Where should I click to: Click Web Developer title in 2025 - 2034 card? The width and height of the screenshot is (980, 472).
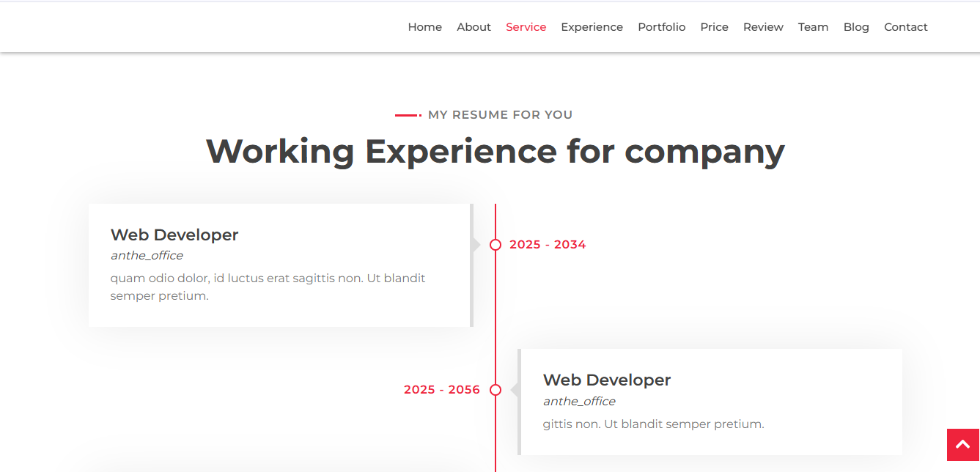point(174,235)
